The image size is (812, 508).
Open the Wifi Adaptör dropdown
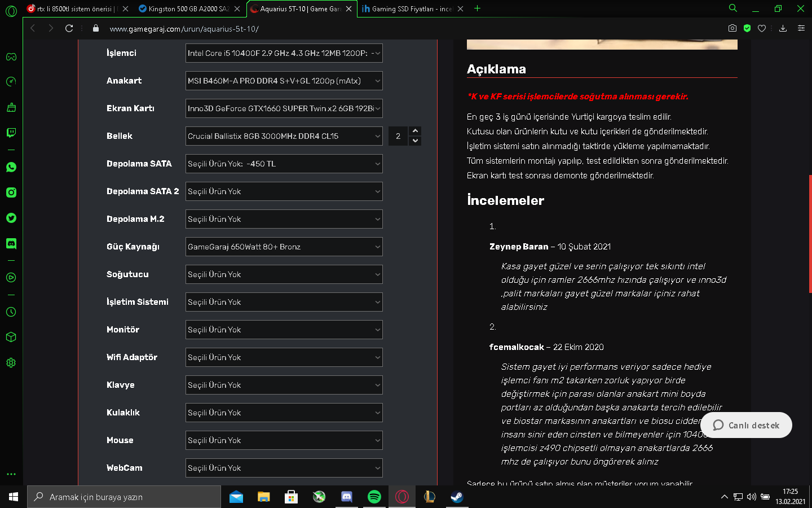click(284, 357)
